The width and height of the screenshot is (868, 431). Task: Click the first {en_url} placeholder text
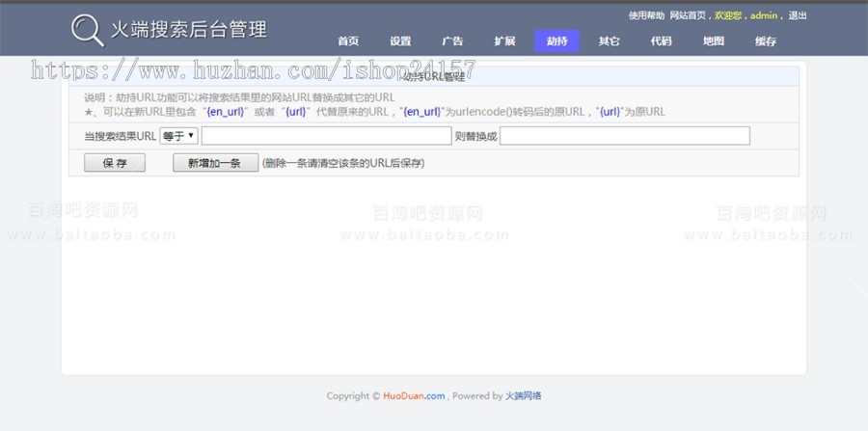point(226,112)
